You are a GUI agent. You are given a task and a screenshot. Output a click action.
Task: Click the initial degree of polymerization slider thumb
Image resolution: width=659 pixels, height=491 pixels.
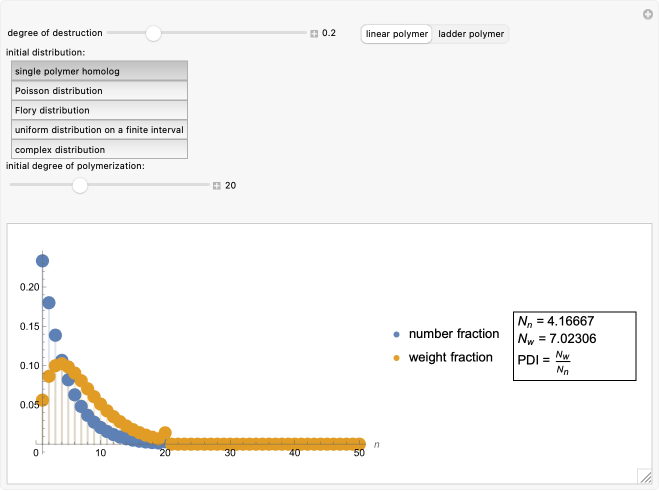pyautogui.click(x=80, y=185)
